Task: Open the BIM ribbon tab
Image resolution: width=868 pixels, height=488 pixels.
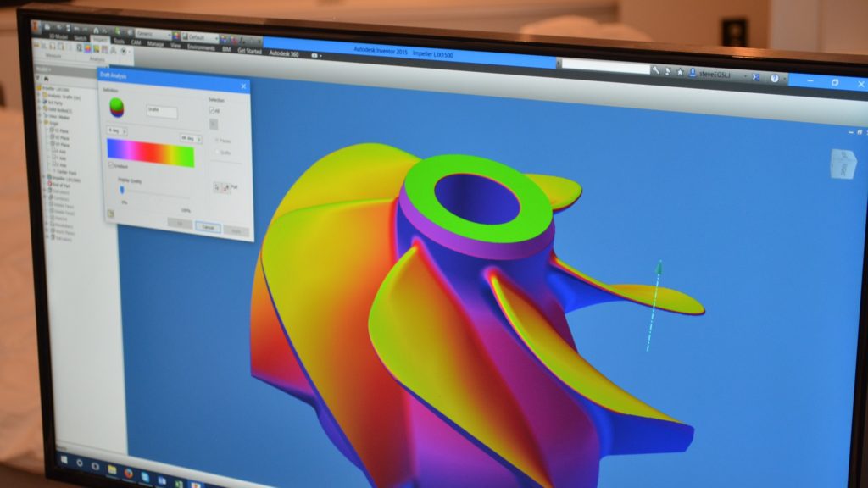Action: 226,48
